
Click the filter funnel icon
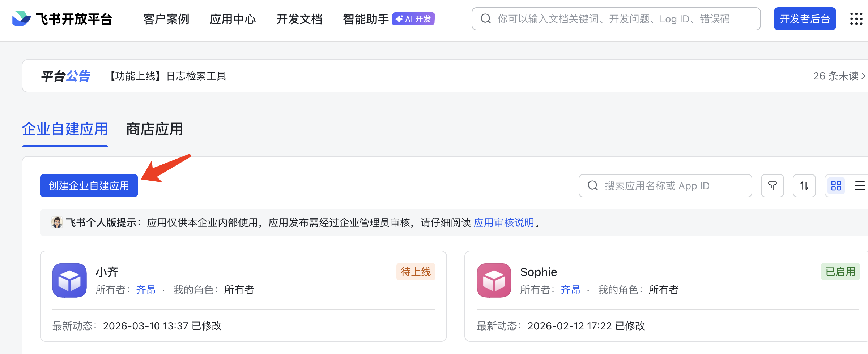[772, 186]
